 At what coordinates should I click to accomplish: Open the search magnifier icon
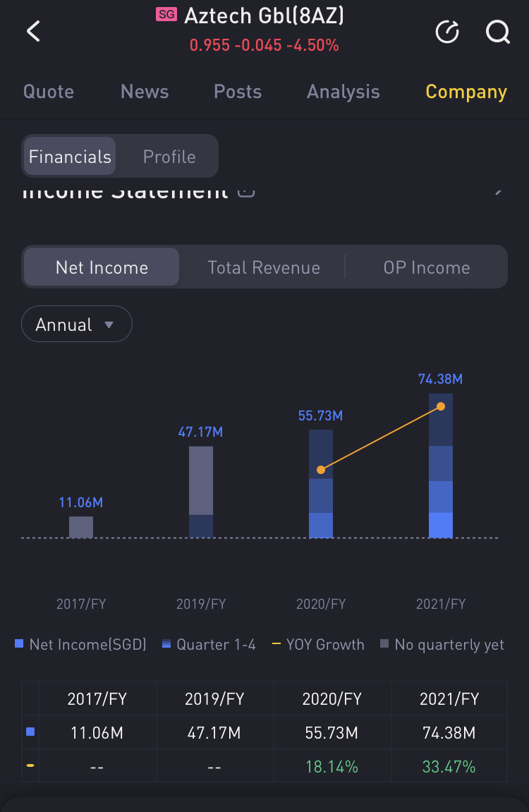click(x=498, y=32)
